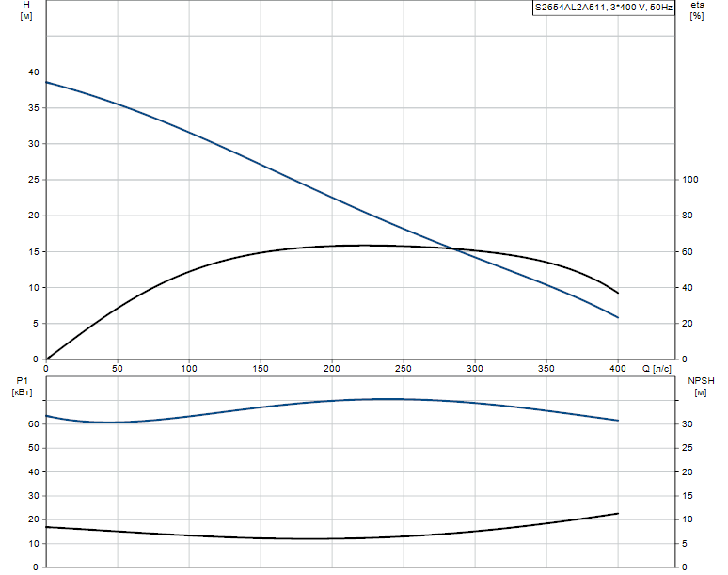Click the blue P1 power curve start at zero flow
The width and height of the screenshot is (728, 575).
coord(47,416)
